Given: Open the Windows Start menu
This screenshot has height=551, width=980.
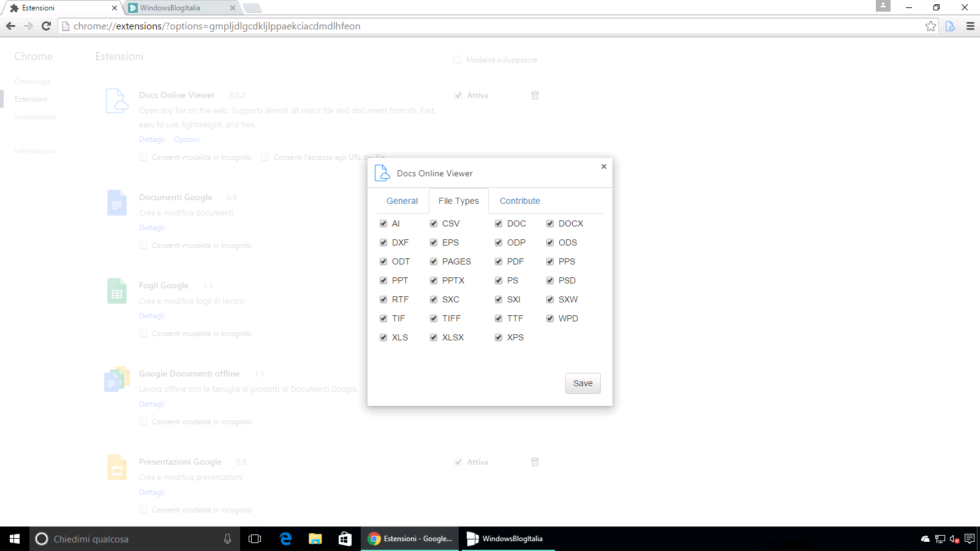Looking at the screenshot, I should [15, 539].
